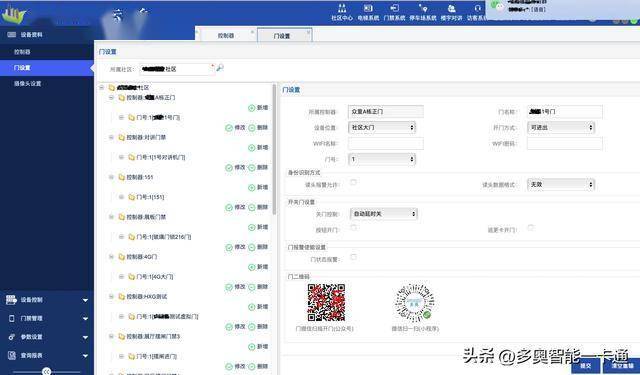Select 控制器 in the left sidebar
The image size is (640, 375).
pyautogui.click(x=47, y=52)
